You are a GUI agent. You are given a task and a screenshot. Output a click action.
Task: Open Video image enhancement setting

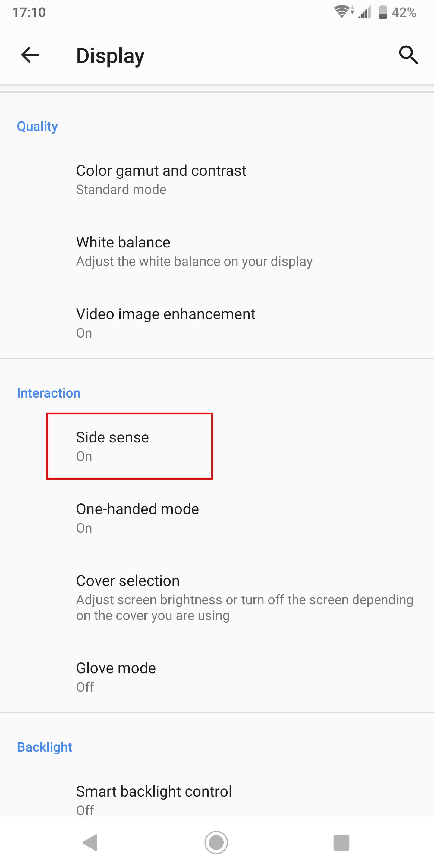pos(217,323)
